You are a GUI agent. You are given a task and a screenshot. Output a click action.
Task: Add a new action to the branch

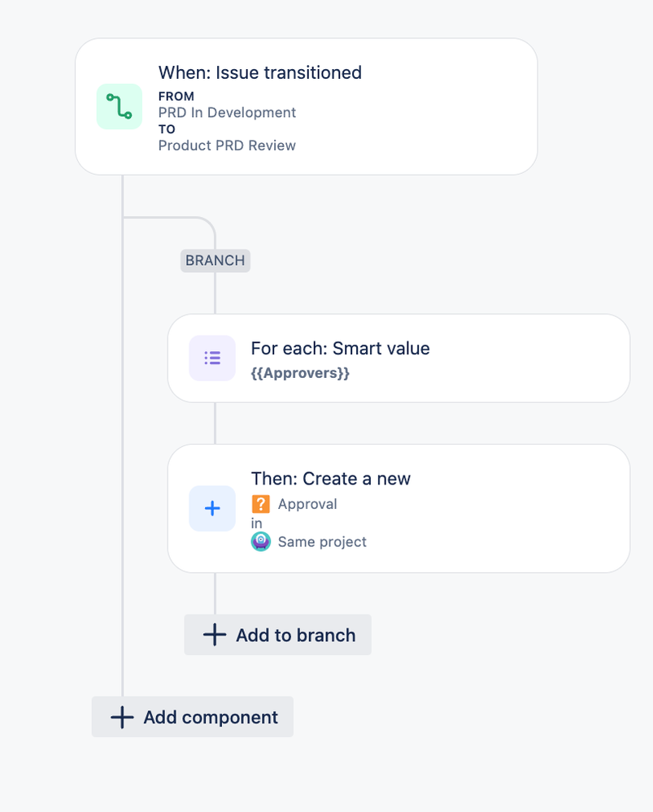278,635
